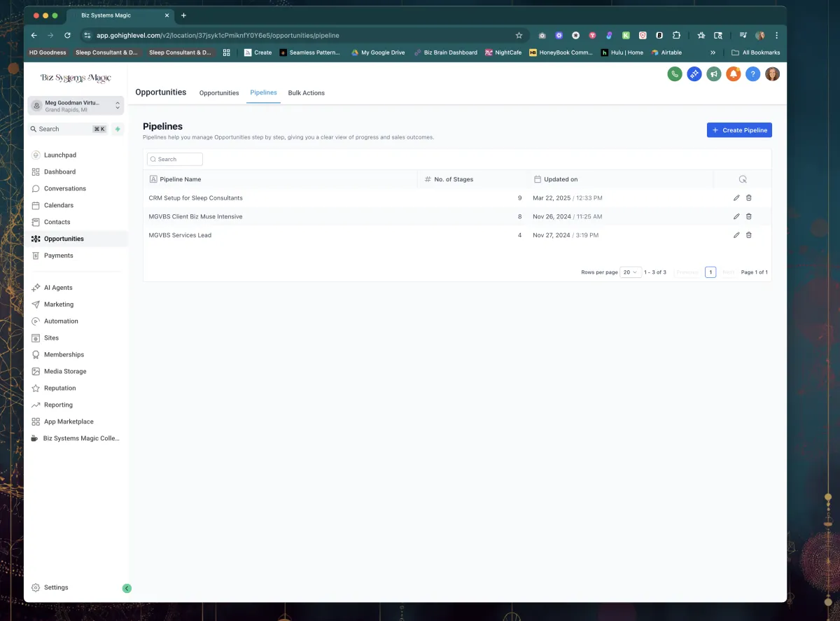Open Reporting in the sidebar

point(58,405)
